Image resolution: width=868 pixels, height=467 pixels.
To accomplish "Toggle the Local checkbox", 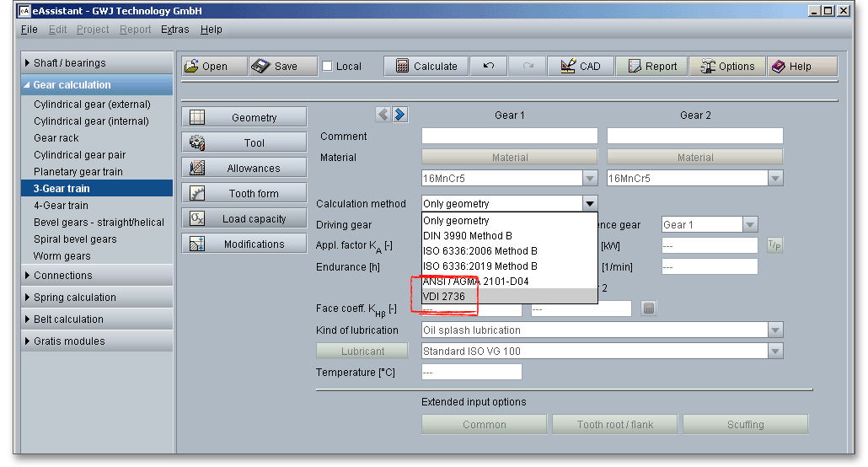I will [x=328, y=67].
